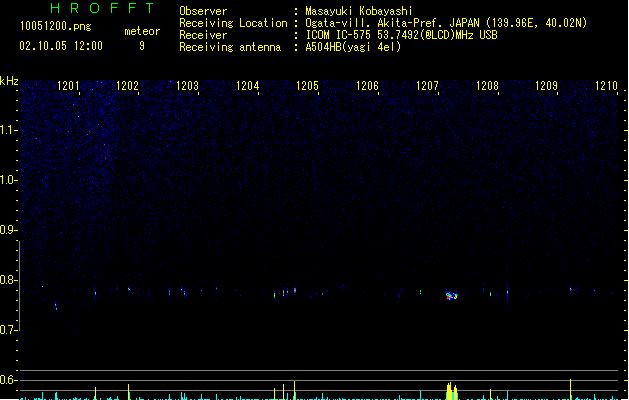
Task: Click the gray vertical range bar beside the frequency axis
Action: pos(20,286)
